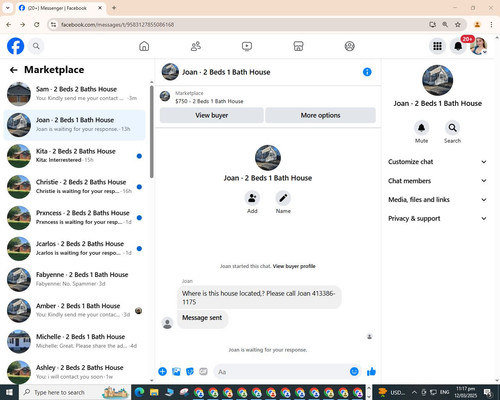This screenshot has height=400, width=500.
Task: Open the emoji picker icon
Action: [354, 371]
